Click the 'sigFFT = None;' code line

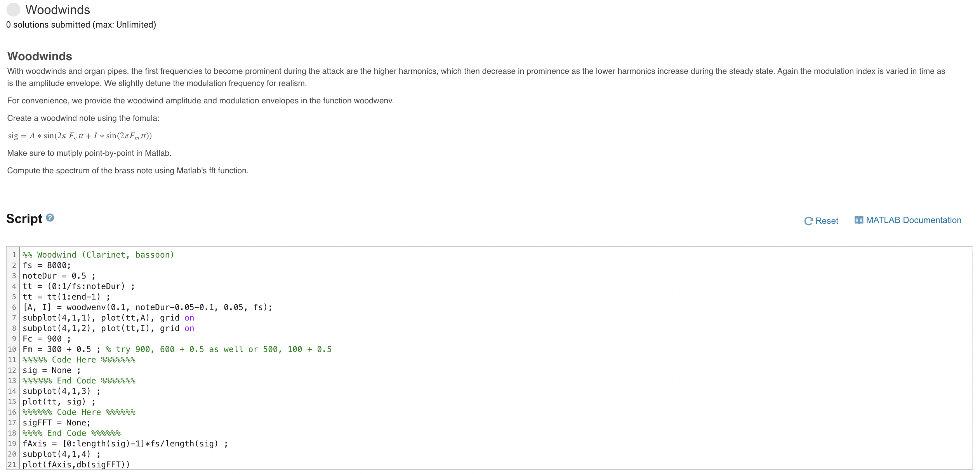tap(56, 423)
